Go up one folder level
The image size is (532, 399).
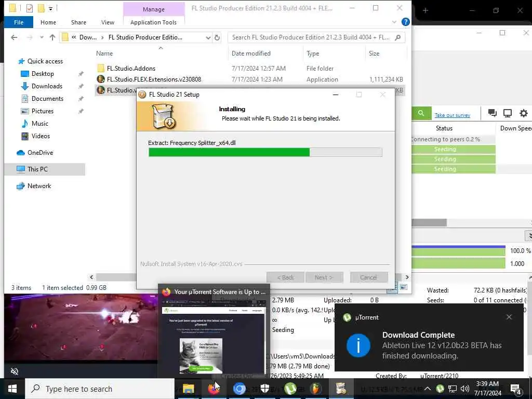click(x=52, y=37)
